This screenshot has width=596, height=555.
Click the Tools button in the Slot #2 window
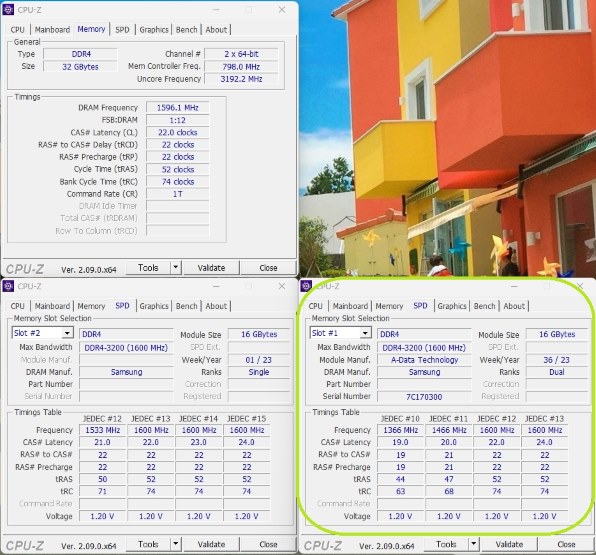(x=148, y=544)
